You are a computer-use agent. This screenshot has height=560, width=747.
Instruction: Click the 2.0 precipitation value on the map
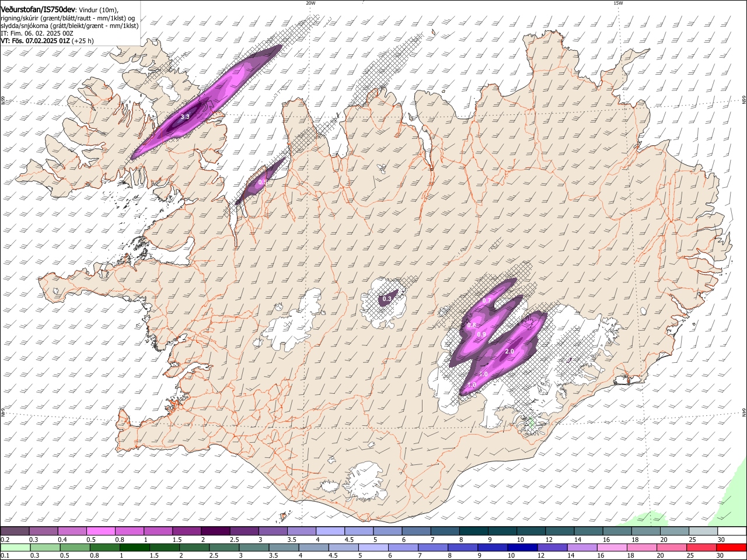coord(509,351)
